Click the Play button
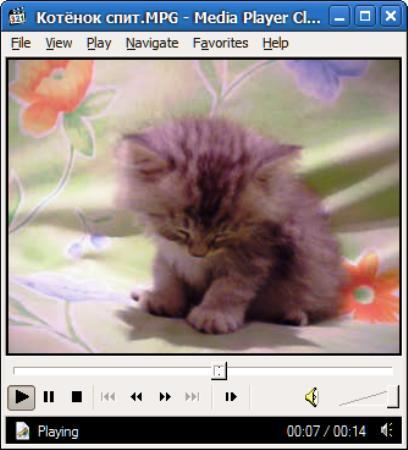 [x=21, y=397]
